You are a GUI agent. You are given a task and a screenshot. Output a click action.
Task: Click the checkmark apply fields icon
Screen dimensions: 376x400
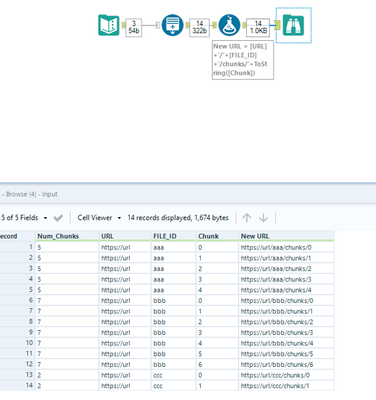pos(58,218)
